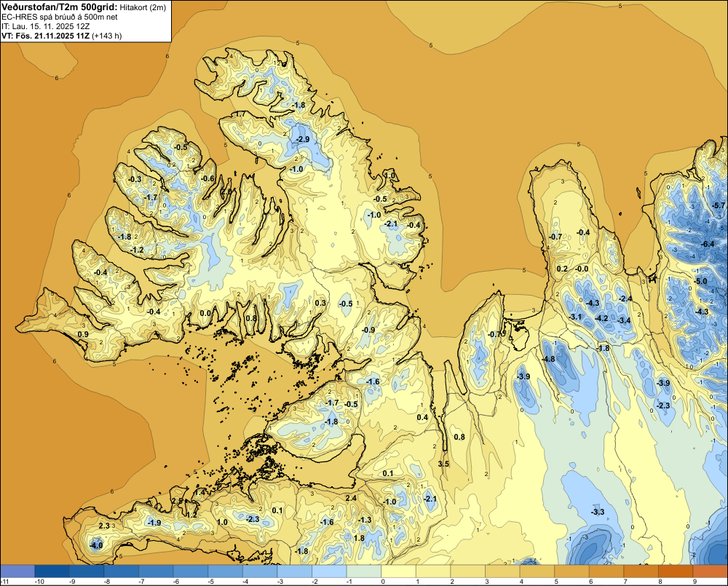This screenshot has width=728, height=586.
Task: Click the -3.3 temperature reading
Action: [x=598, y=512]
